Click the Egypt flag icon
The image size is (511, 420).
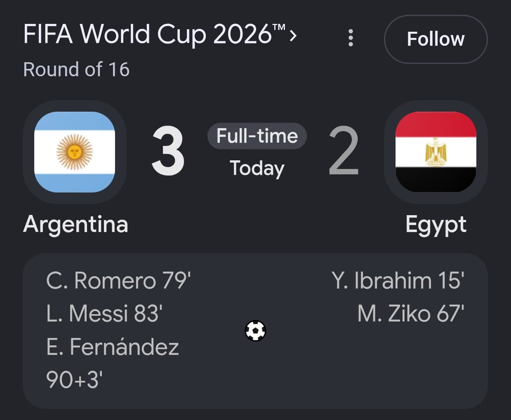coord(436,152)
